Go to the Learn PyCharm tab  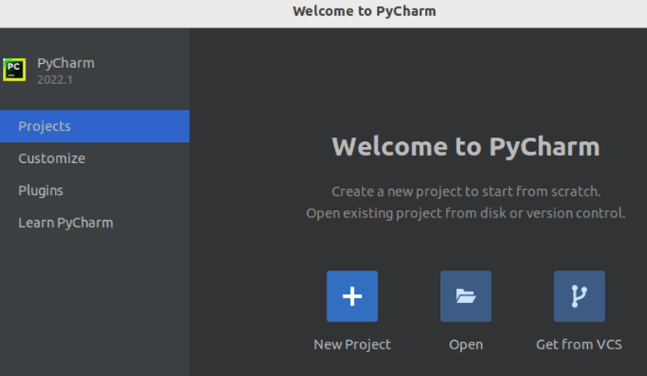pyautogui.click(x=94, y=223)
